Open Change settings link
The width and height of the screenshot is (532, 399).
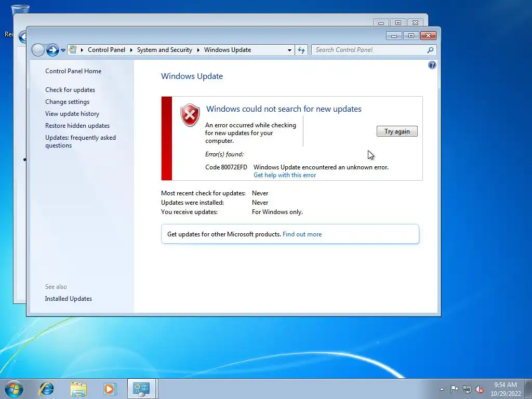click(x=68, y=102)
